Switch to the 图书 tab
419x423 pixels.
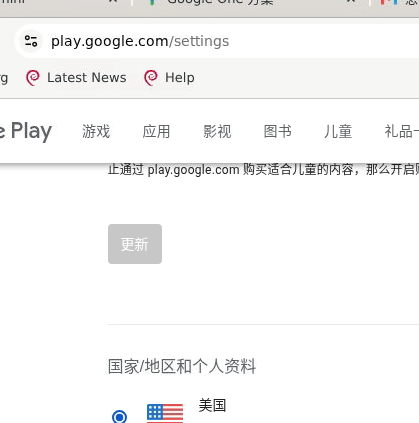278,131
